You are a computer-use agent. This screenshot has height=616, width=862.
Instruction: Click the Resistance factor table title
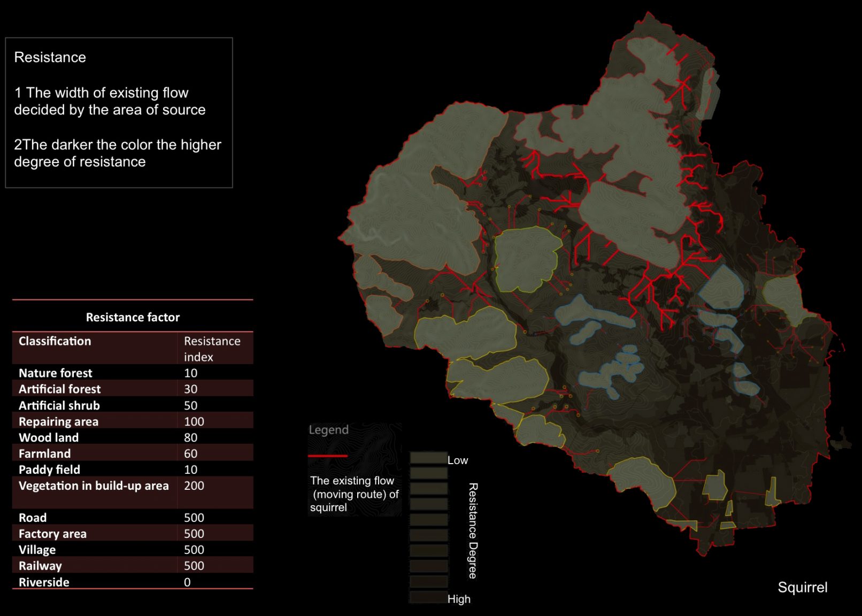tap(133, 317)
